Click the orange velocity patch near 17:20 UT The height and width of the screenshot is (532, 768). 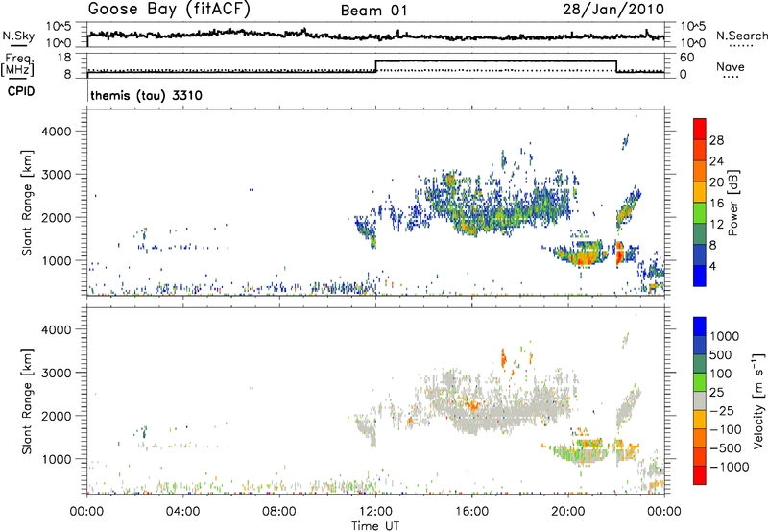point(503,358)
